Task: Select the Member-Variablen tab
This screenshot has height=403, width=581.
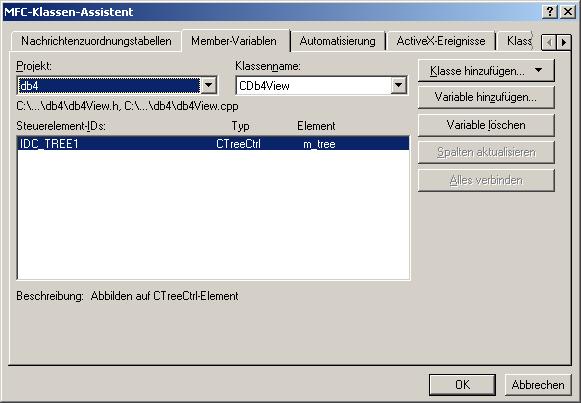Action: [234, 40]
